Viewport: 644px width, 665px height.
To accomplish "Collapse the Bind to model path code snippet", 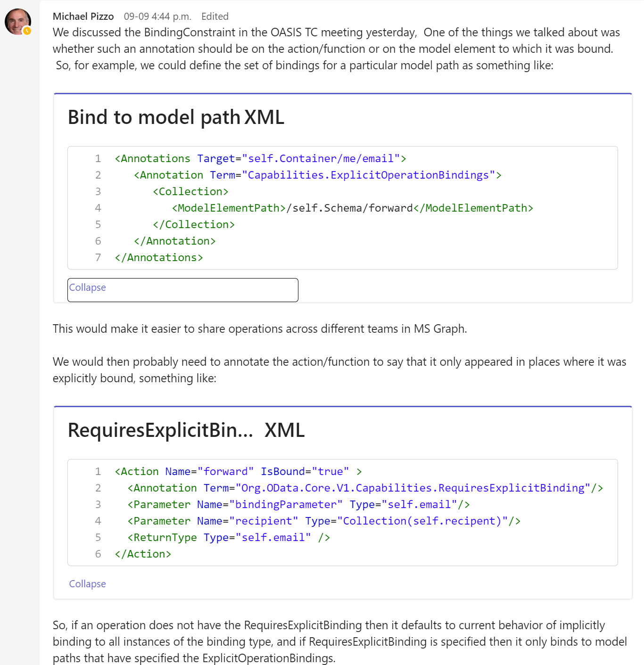I will 87,287.
